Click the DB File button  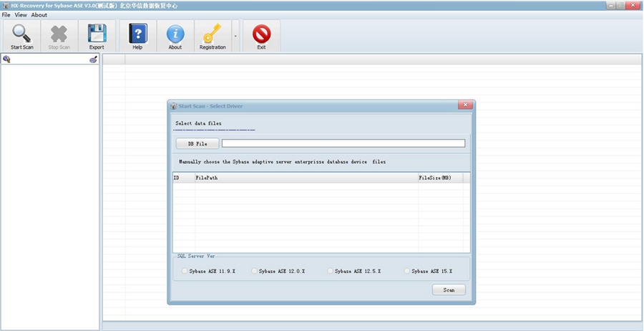click(197, 144)
